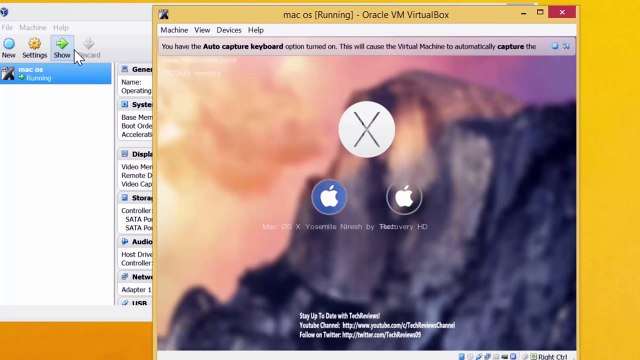Open Machine menu in the VM window
Image resolution: width=640 pixels, height=360 pixels.
click(x=174, y=30)
